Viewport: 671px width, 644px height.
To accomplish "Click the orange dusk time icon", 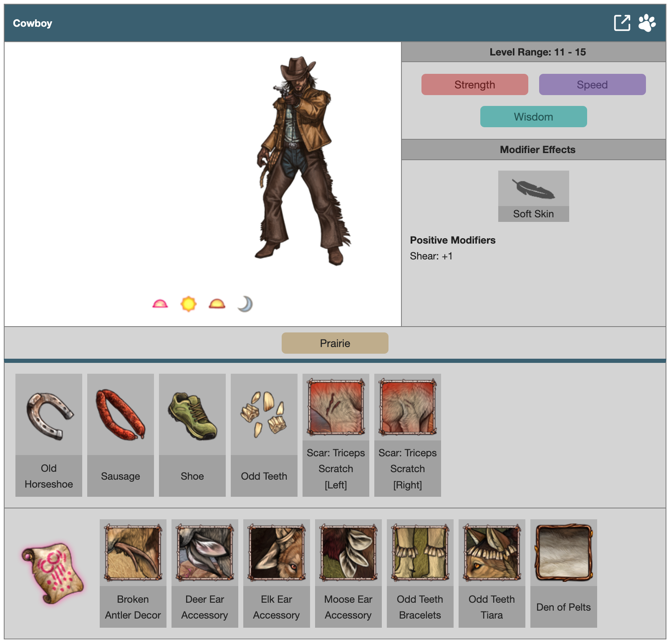I will 217,304.
